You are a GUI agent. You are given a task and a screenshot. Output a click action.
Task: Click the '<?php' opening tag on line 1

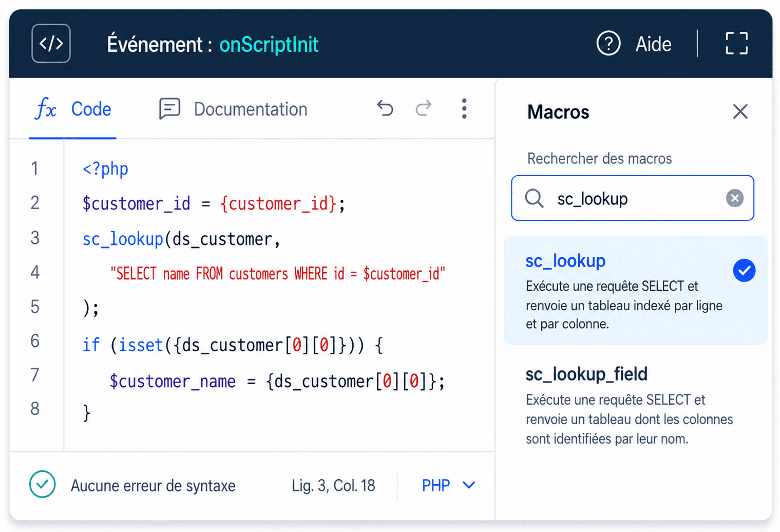pos(105,169)
